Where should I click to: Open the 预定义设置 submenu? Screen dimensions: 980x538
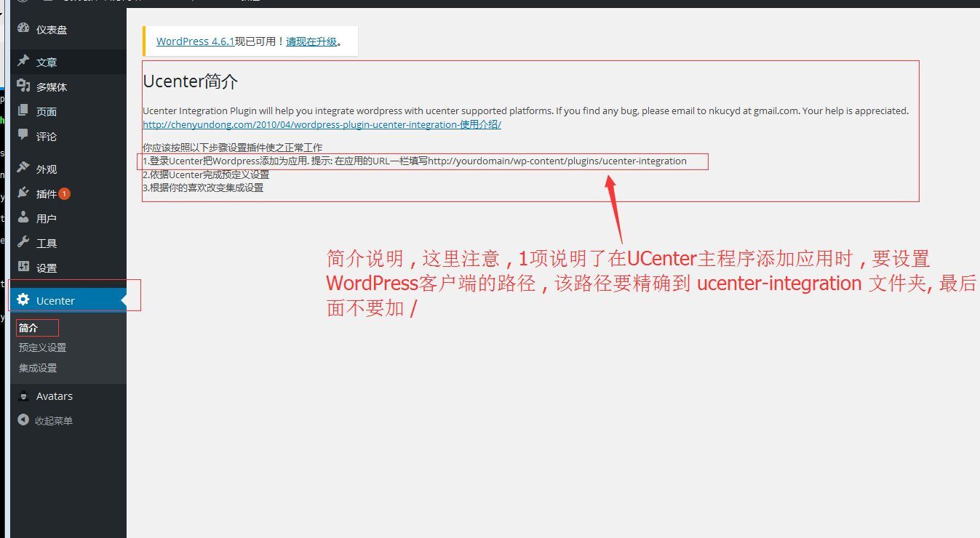coord(42,348)
